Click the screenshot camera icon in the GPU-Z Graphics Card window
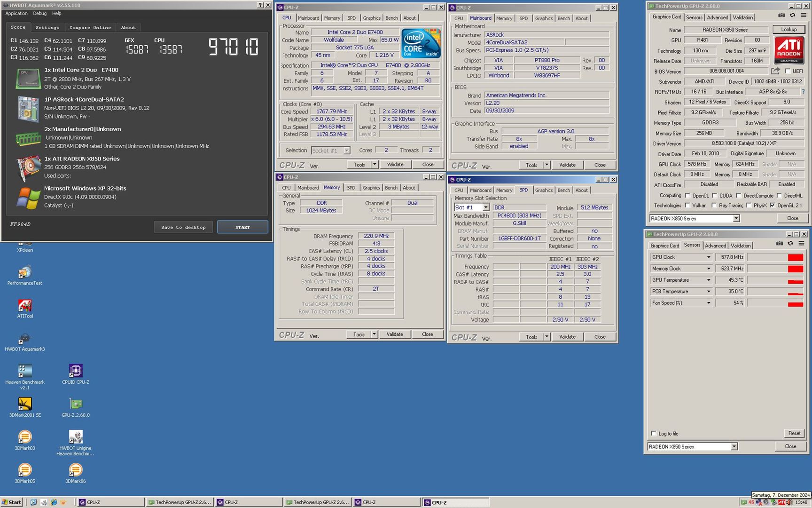Screen dimensions: 812x508 [x=781, y=16]
